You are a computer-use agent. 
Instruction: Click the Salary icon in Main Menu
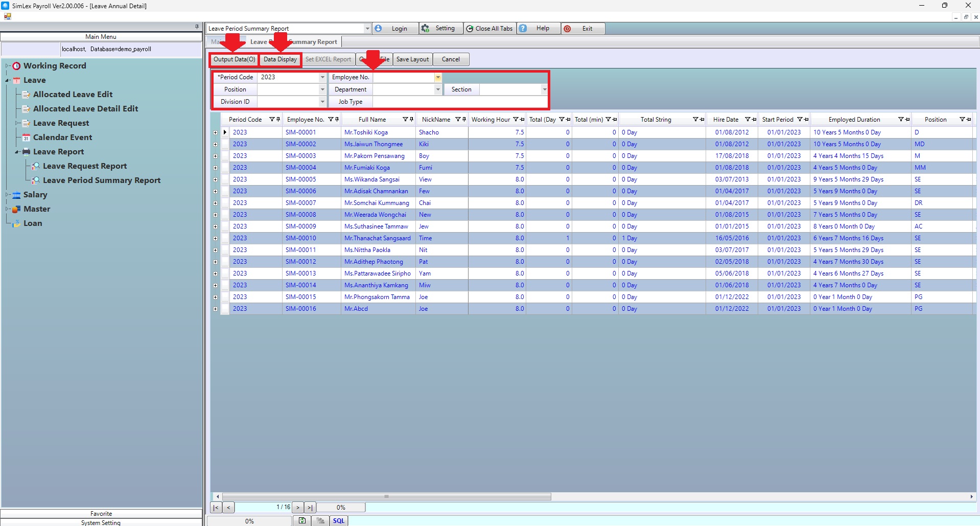[x=16, y=195]
